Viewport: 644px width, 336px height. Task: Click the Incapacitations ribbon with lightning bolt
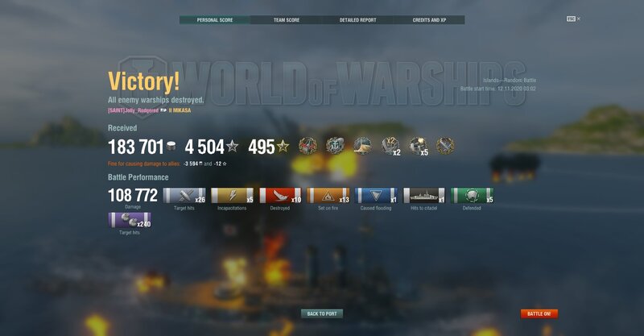pyautogui.click(x=232, y=196)
